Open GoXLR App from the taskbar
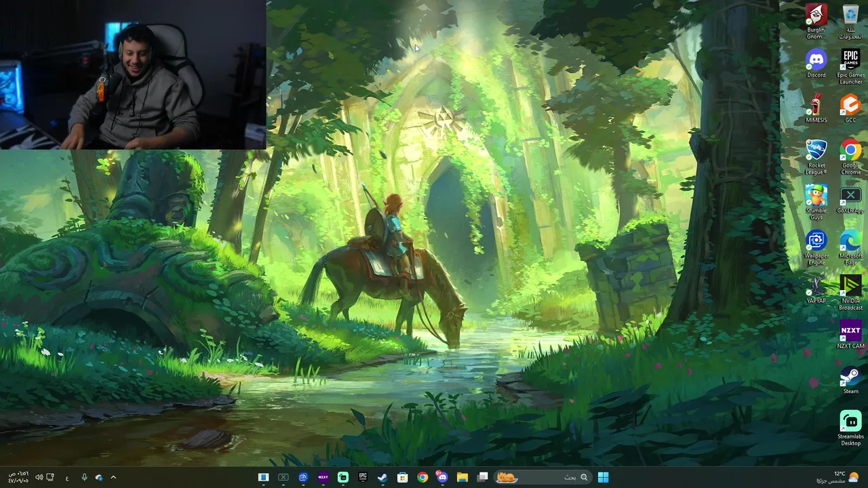 click(x=283, y=477)
